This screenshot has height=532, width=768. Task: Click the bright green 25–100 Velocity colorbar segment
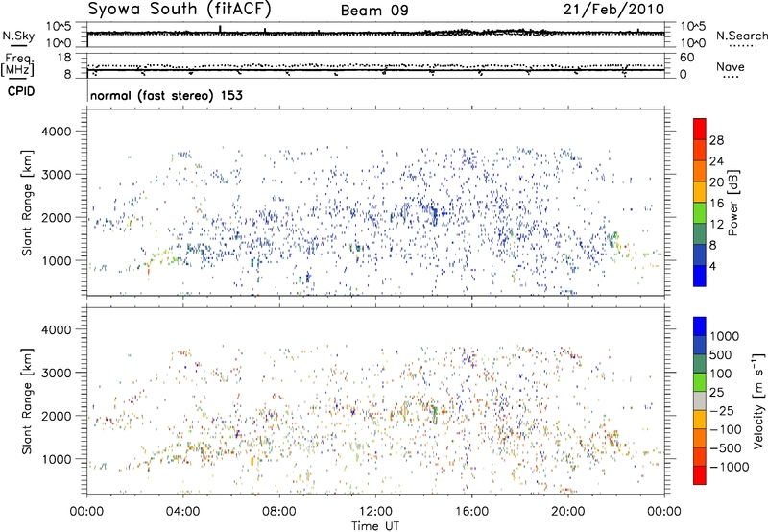(x=700, y=382)
